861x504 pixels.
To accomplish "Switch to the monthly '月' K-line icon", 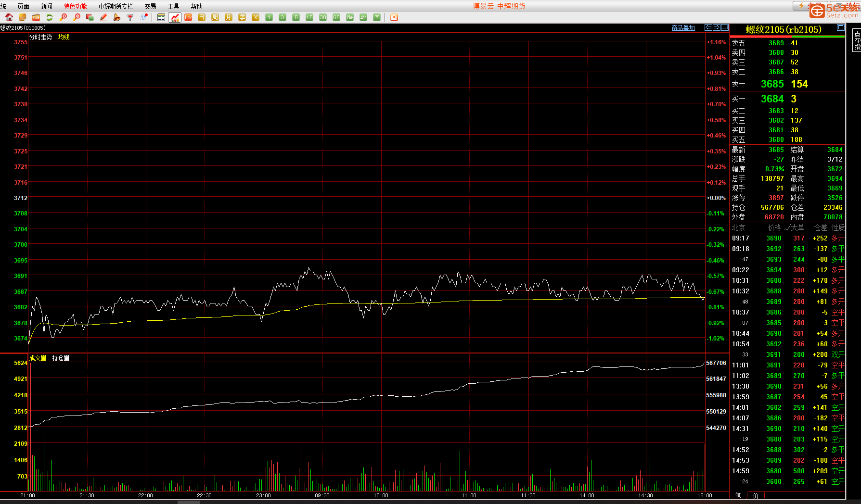I will (x=229, y=17).
